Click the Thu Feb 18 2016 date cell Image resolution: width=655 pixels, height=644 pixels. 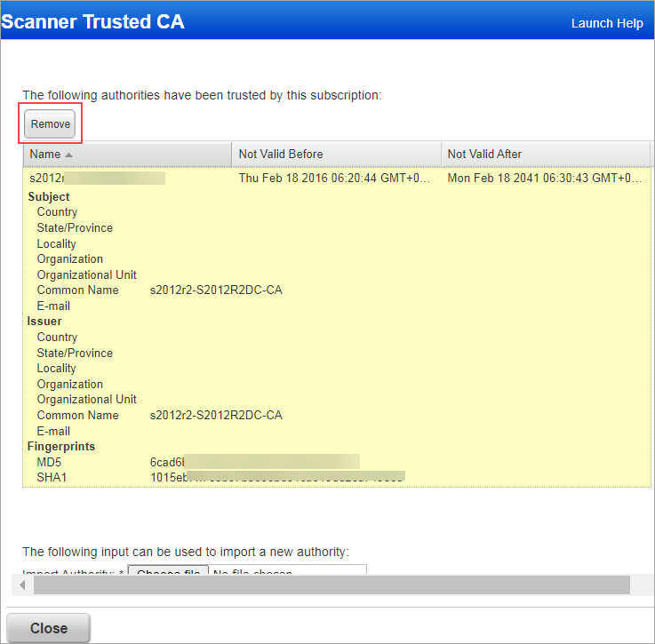[334, 178]
